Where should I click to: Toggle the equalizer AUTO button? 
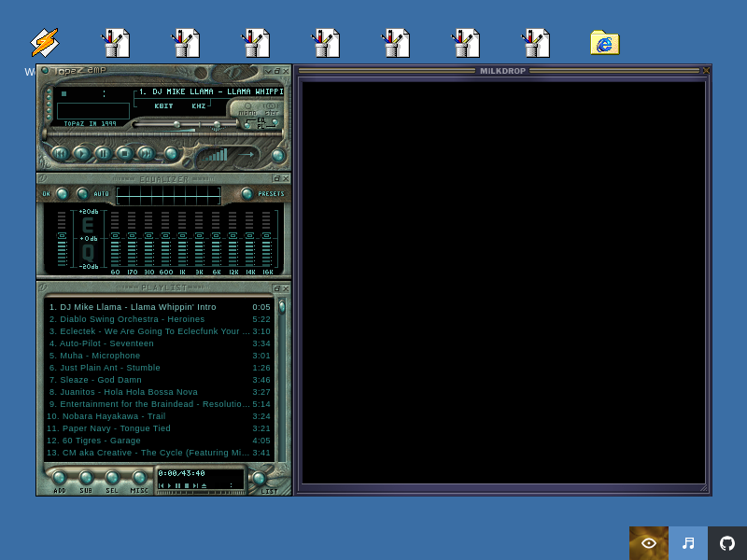(83, 194)
